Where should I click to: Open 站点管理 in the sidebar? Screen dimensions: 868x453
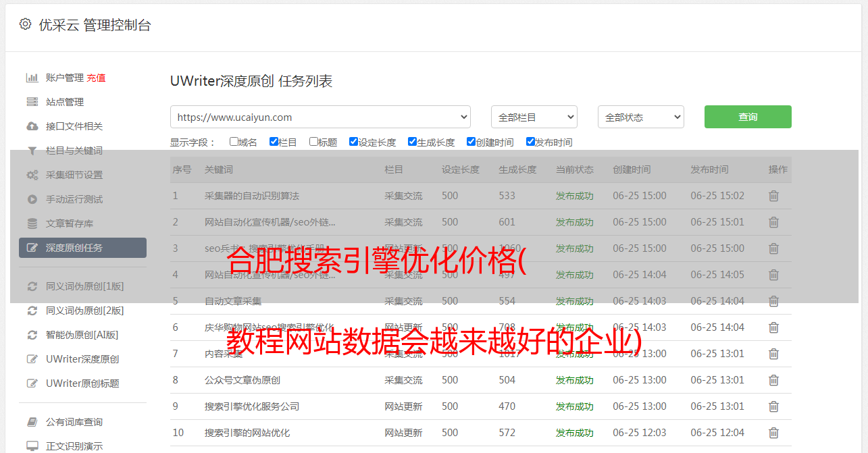point(65,102)
